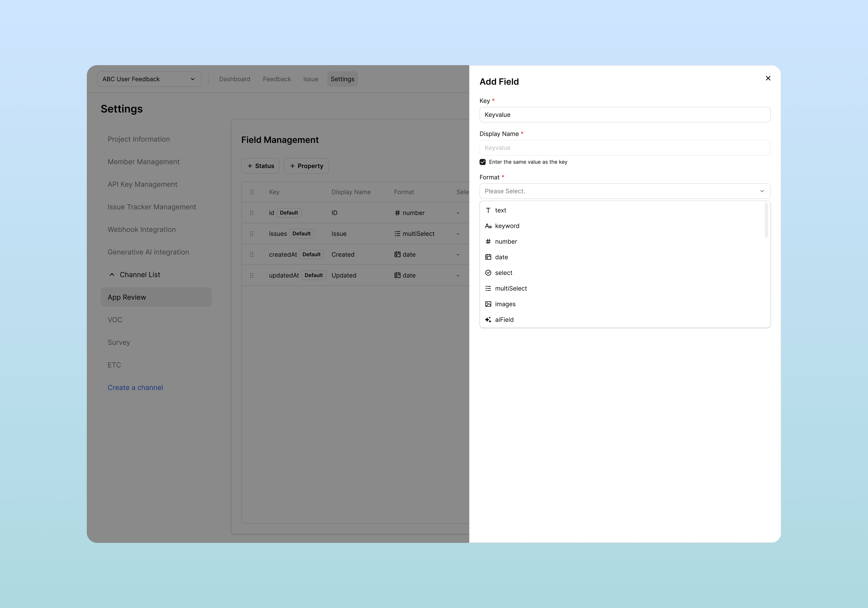
Task: Select Webhook Integration in sidebar
Action: click(x=141, y=230)
